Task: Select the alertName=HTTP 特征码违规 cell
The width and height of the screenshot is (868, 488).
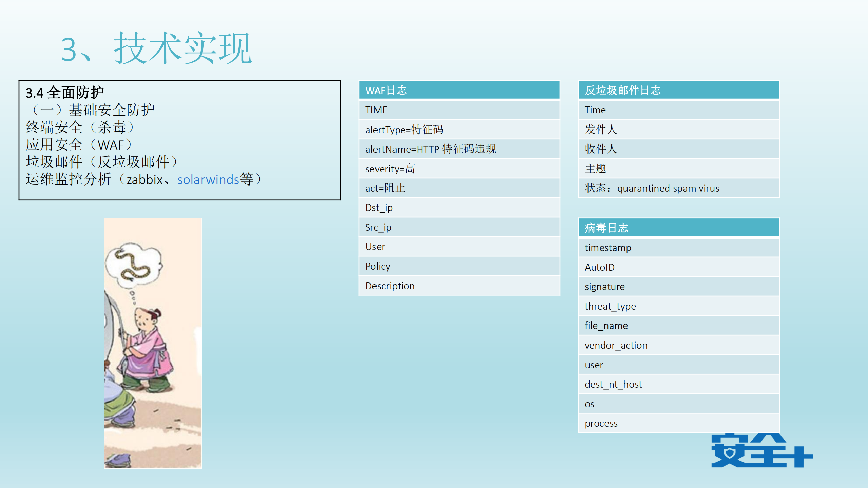Action: coord(458,149)
